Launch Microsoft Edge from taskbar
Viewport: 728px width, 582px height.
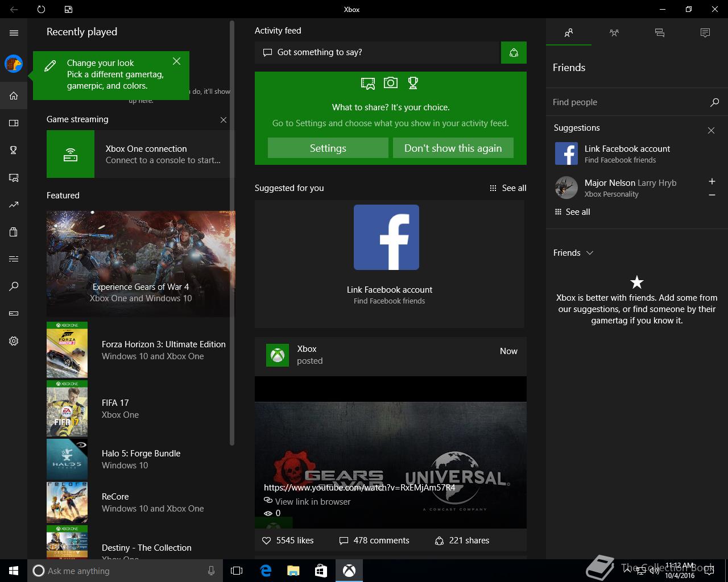[265, 571]
